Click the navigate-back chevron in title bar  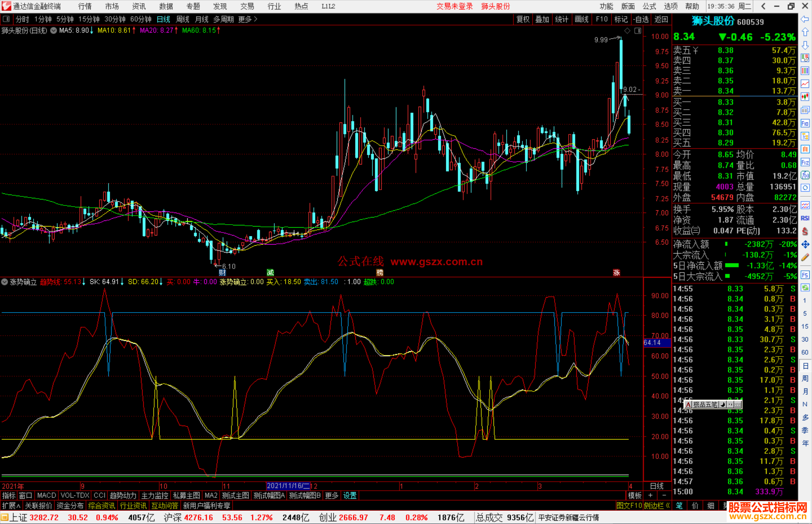[x=763, y=6]
